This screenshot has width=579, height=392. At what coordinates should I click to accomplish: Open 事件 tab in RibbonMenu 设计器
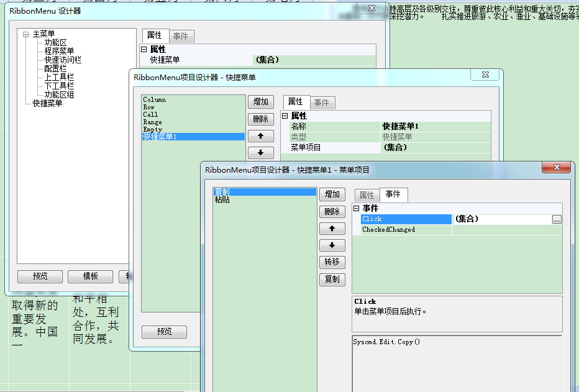(181, 36)
